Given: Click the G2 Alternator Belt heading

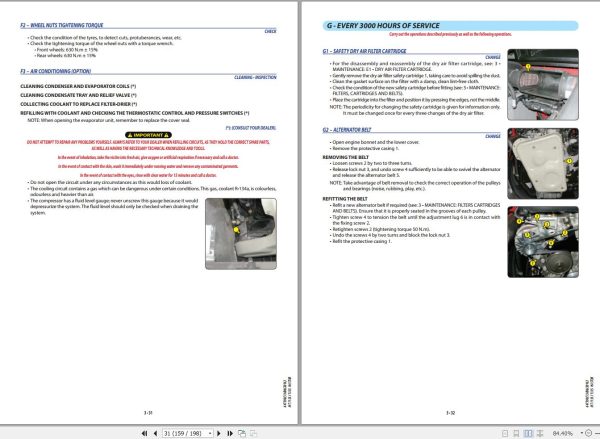Looking at the screenshot, I should (347, 130).
